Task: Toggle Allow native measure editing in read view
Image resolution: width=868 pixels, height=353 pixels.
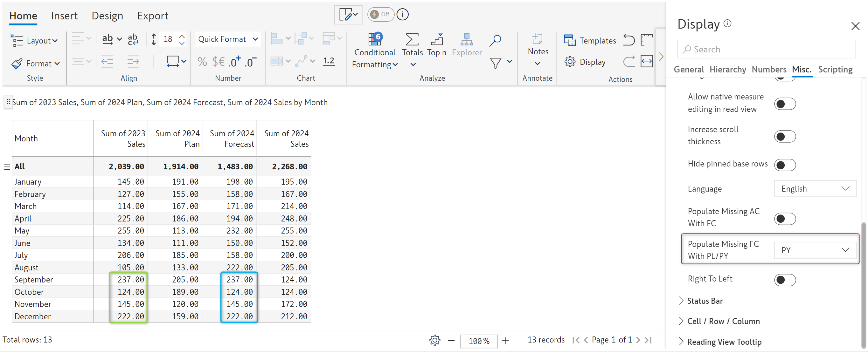Action: [785, 104]
